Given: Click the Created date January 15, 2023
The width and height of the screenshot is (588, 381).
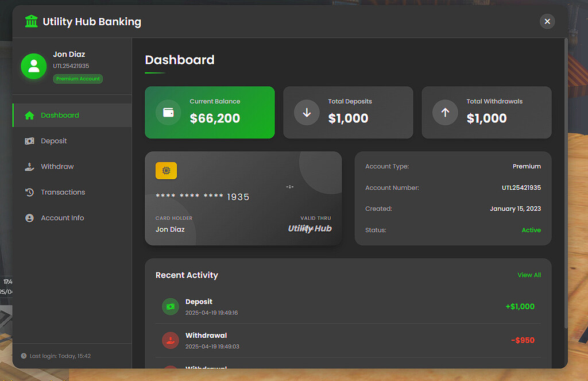Looking at the screenshot, I should tap(515, 209).
